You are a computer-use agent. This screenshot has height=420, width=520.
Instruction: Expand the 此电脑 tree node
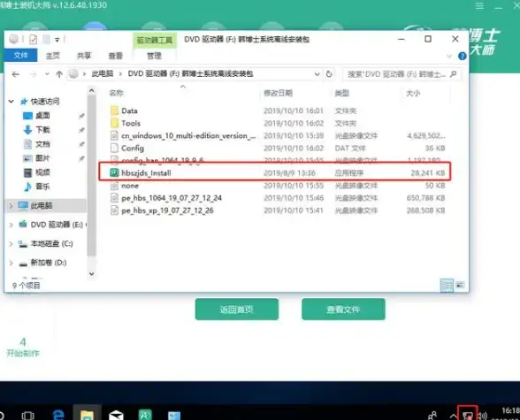11,206
